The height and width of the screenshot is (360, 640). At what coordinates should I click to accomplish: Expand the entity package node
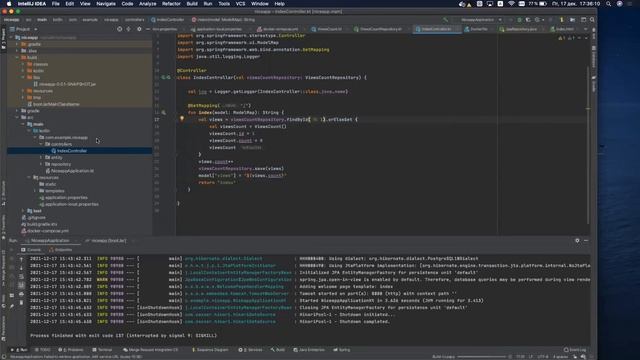41,157
